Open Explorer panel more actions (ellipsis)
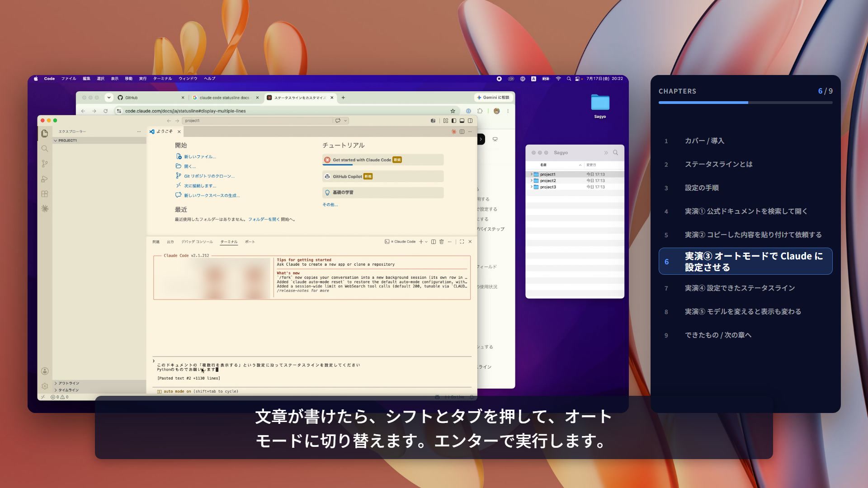868x488 pixels. point(139,131)
